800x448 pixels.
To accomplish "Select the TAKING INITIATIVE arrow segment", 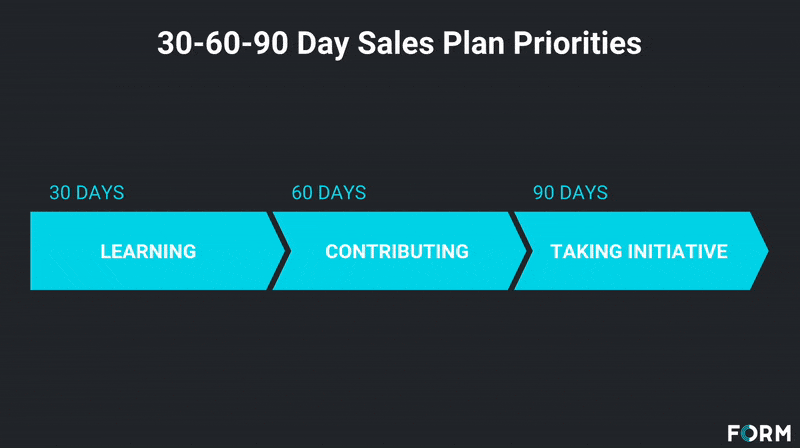I will pyautogui.click(x=639, y=251).
